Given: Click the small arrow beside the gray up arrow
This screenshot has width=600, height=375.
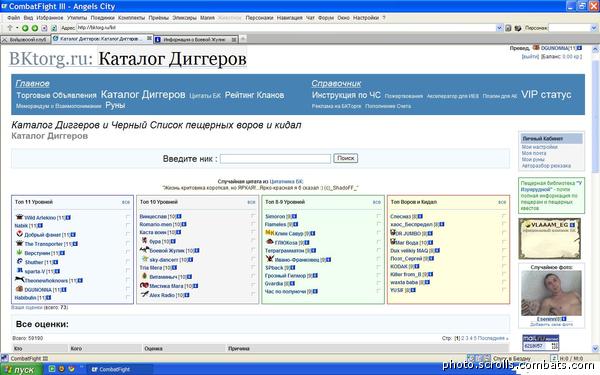Looking at the screenshot, I should [x=17, y=28].
